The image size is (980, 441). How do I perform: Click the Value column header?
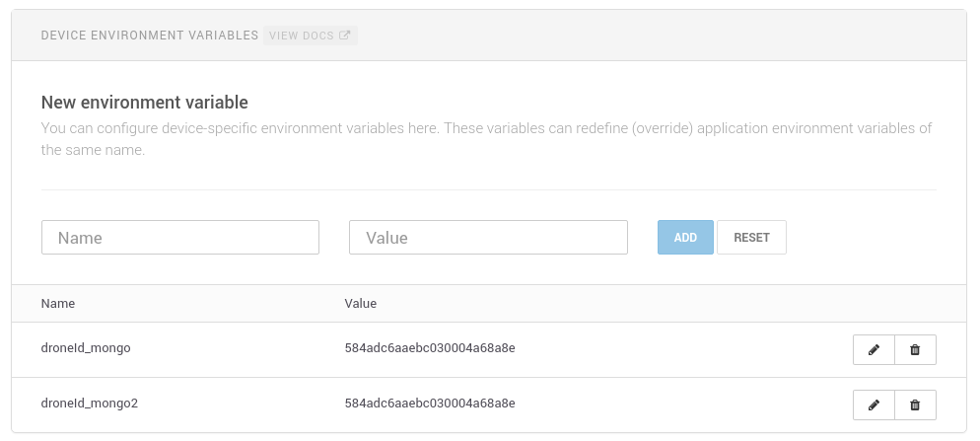pyautogui.click(x=361, y=303)
